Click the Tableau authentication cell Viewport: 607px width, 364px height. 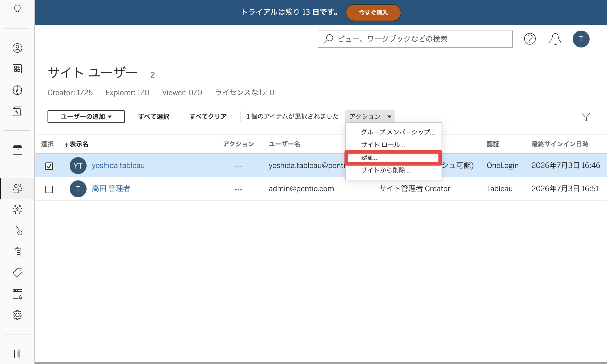coord(500,189)
